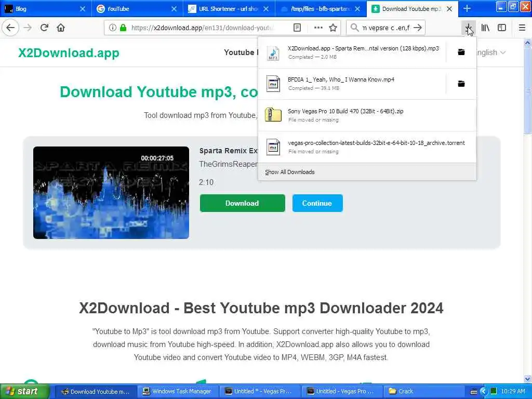The image size is (532, 399).
Task: Open a new tab with plus button
Action: tap(467, 8)
